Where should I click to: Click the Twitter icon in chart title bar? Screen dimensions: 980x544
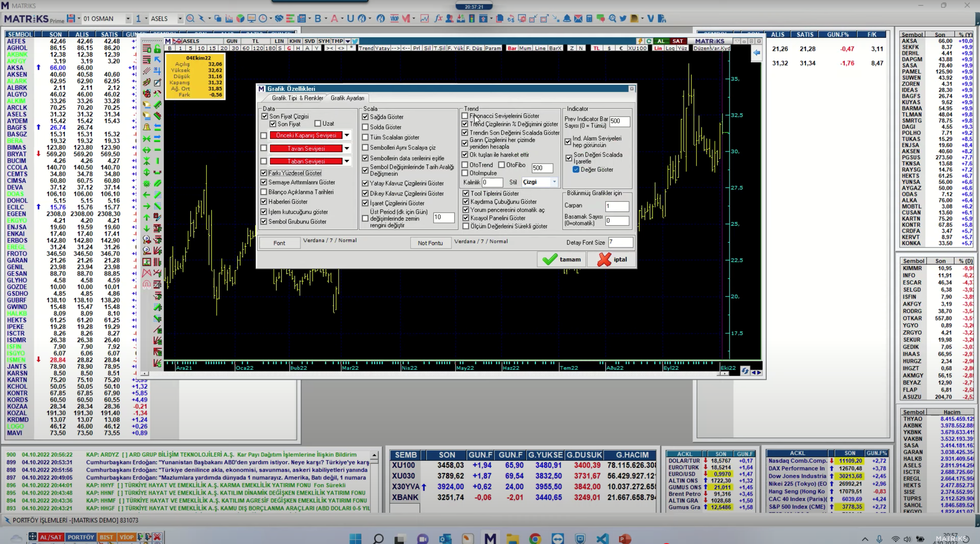355,41
